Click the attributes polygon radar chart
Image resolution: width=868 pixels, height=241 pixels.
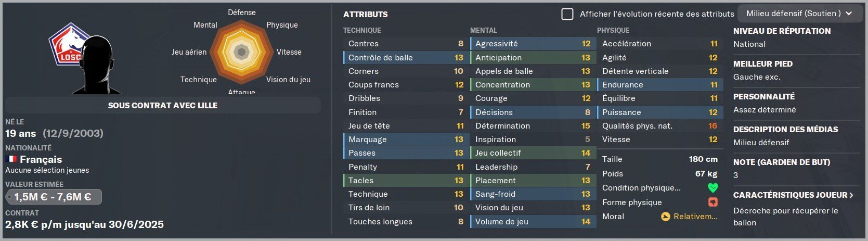[241, 52]
